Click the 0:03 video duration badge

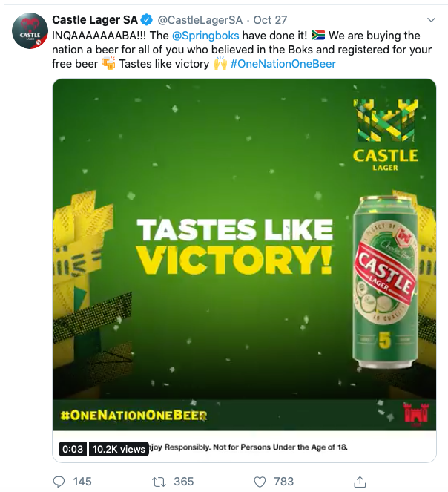coord(73,449)
